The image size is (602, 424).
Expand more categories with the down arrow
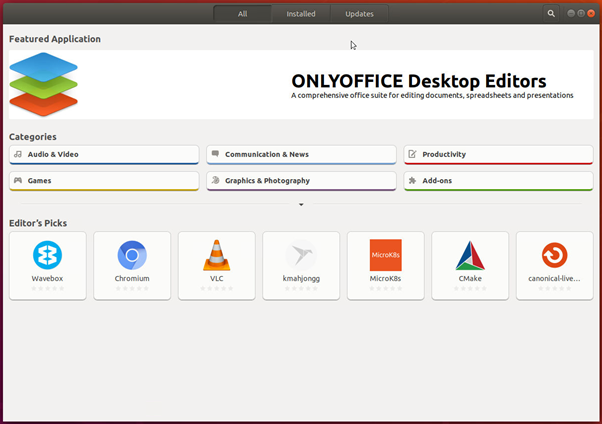301,204
